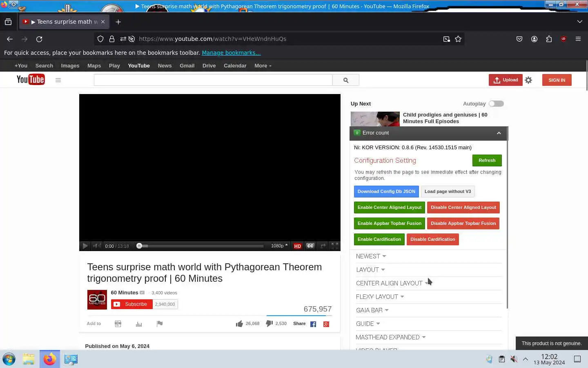Click Maps in Google top bar
588x368 pixels.
pos(94,65)
